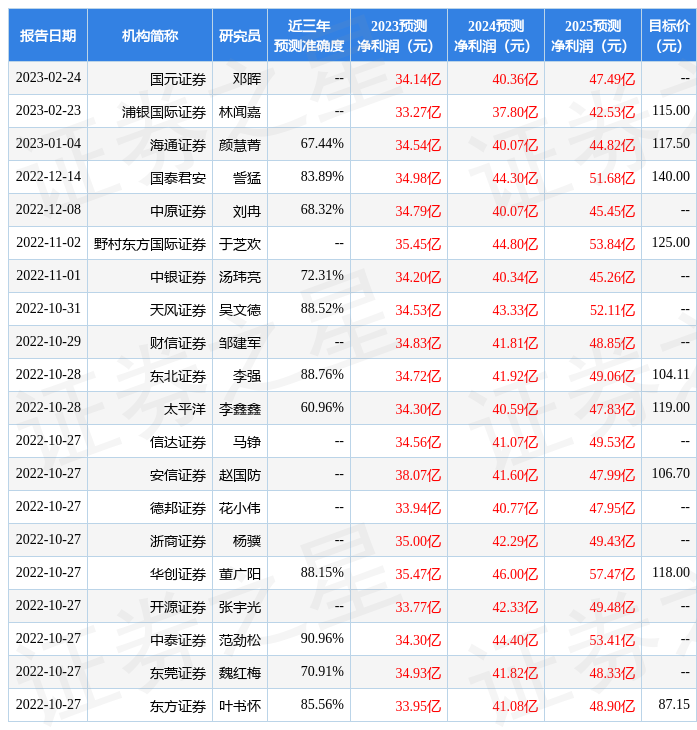Click the 57.47亿 profit value
This screenshot has width=697, height=730.
pyautogui.click(x=612, y=575)
